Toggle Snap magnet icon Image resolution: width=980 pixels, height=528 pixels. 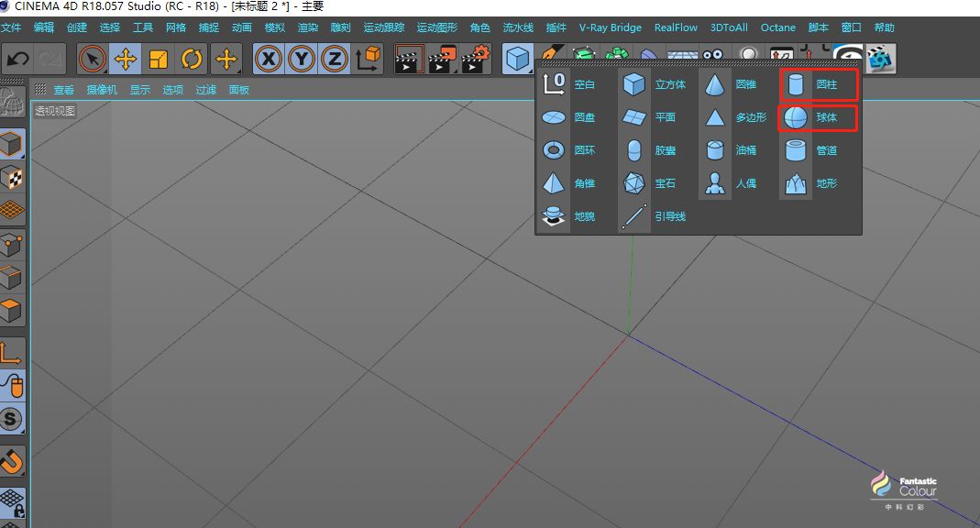tap(11, 461)
